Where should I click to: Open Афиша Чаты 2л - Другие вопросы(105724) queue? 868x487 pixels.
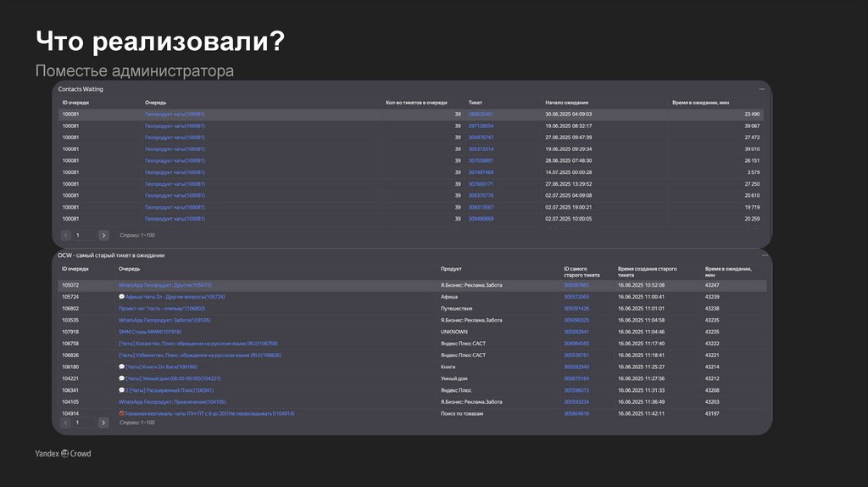pos(175,297)
